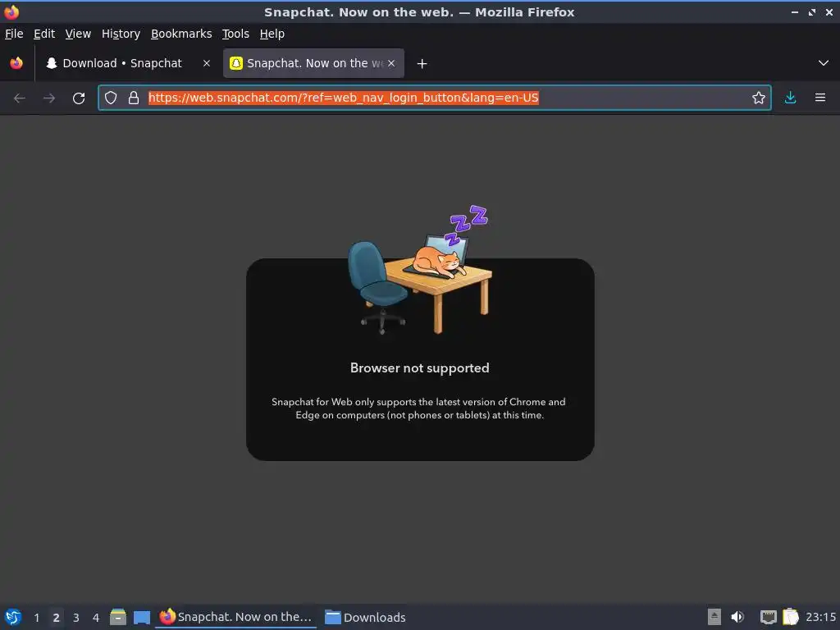Open the Bookmarks menu
This screenshot has height=630, width=840.
tap(181, 34)
